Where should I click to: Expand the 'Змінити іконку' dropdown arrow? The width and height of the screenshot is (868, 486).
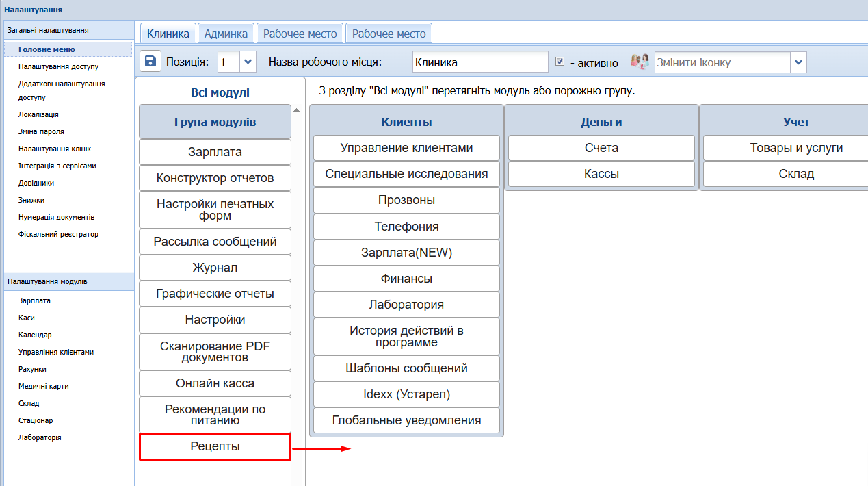point(798,62)
